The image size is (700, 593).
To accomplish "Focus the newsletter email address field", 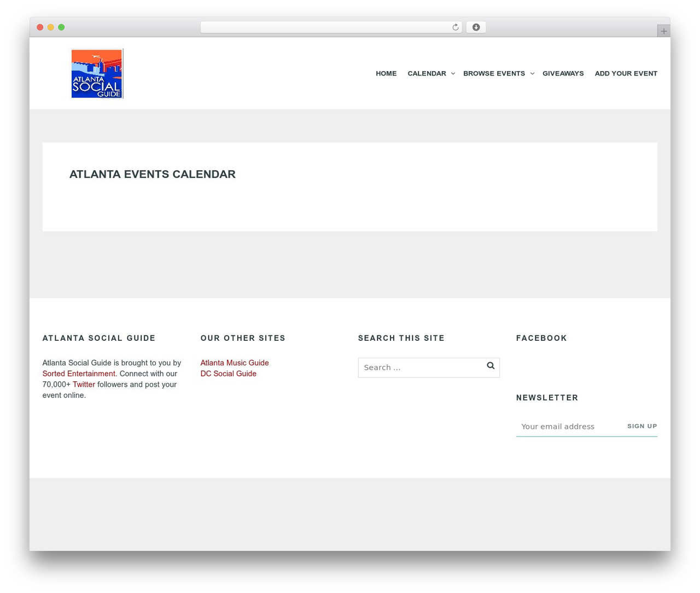I will point(569,427).
